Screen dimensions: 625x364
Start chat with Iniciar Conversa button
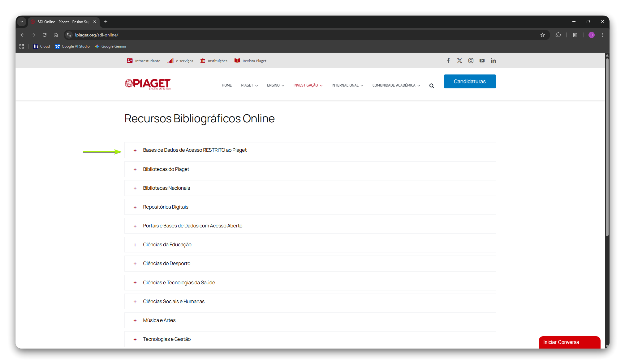pyautogui.click(x=569, y=342)
